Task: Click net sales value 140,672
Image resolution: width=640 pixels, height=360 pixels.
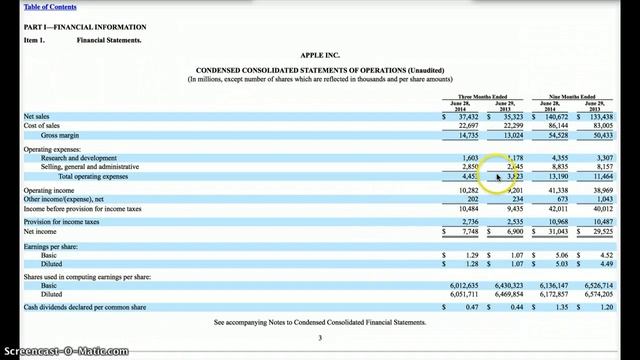Action: point(557,117)
